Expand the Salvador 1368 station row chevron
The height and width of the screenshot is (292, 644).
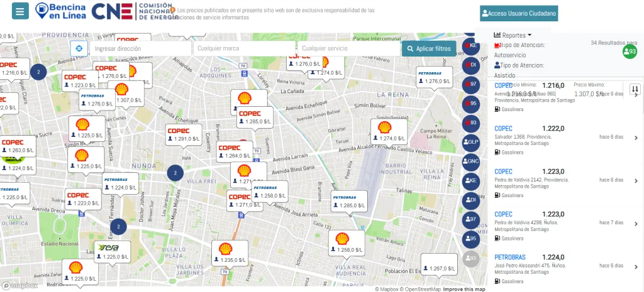coord(636,138)
